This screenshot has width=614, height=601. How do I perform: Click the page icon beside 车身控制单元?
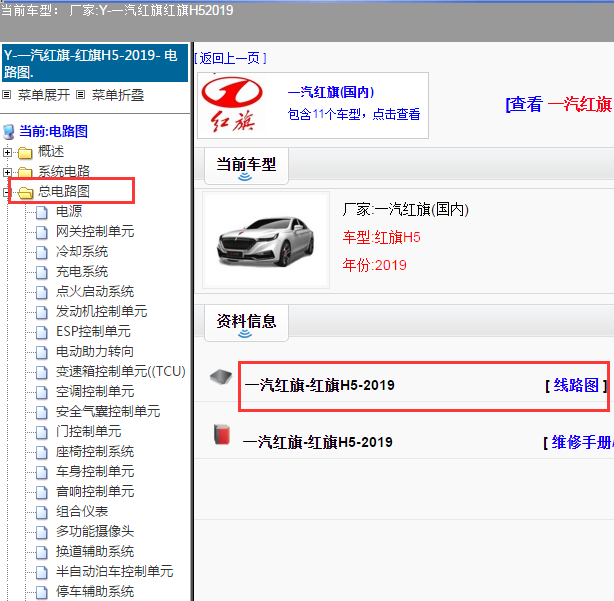click(42, 472)
